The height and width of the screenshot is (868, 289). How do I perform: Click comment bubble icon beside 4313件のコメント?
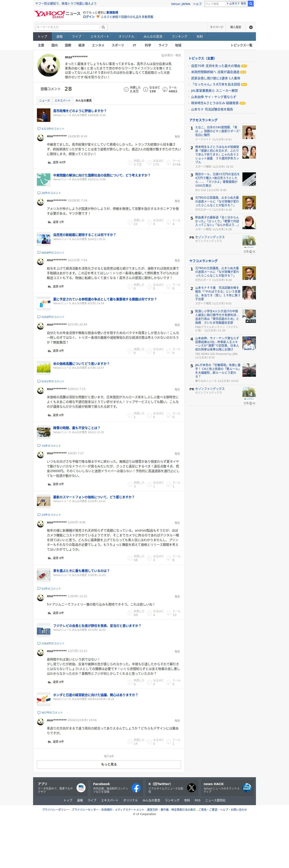click(39, 129)
